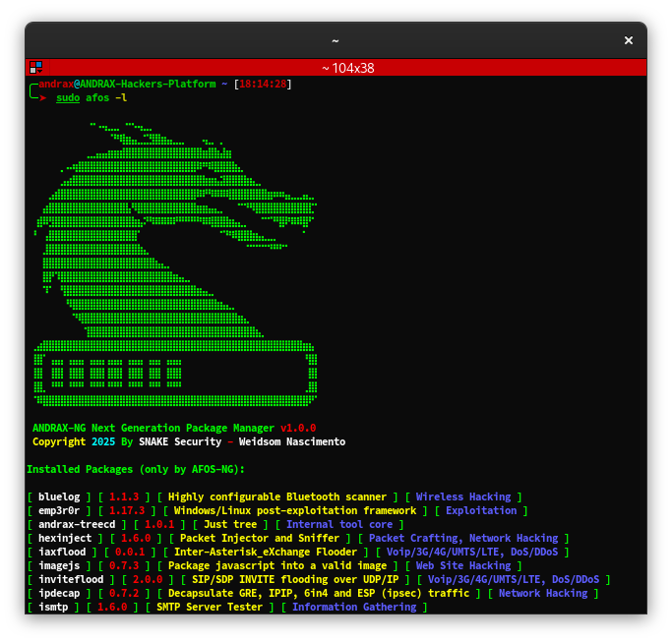Click 'Just tree' description

tap(230, 524)
